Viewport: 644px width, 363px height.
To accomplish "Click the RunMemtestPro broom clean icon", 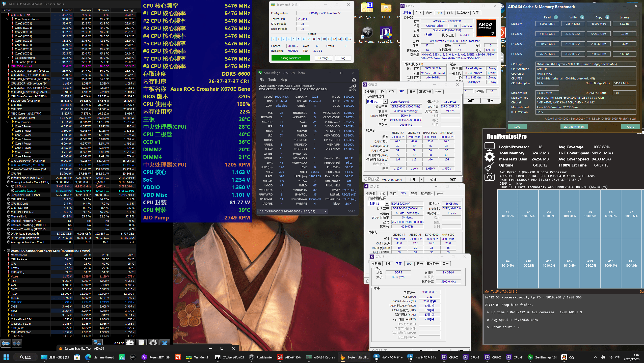I will (x=489, y=167).
